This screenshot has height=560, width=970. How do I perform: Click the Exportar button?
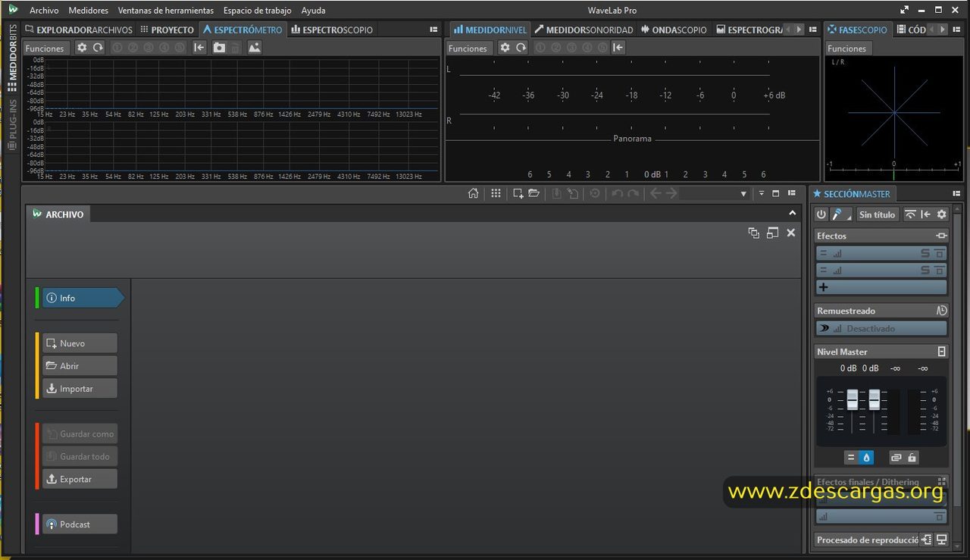pyautogui.click(x=80, y=479)
